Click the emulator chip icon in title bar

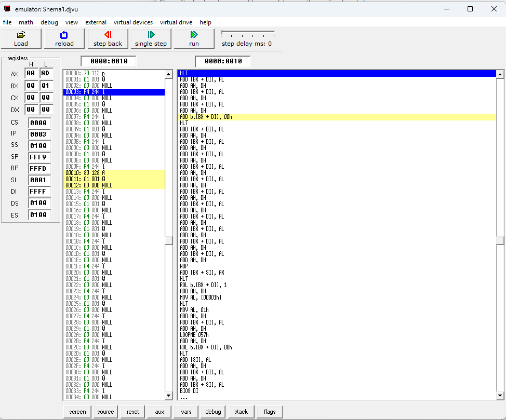7,9
